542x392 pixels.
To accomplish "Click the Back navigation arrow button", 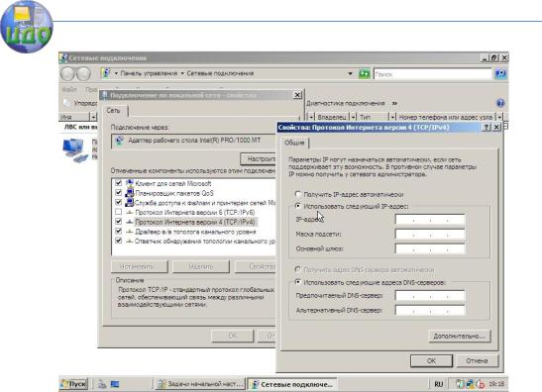I will [x=67, y=73].
